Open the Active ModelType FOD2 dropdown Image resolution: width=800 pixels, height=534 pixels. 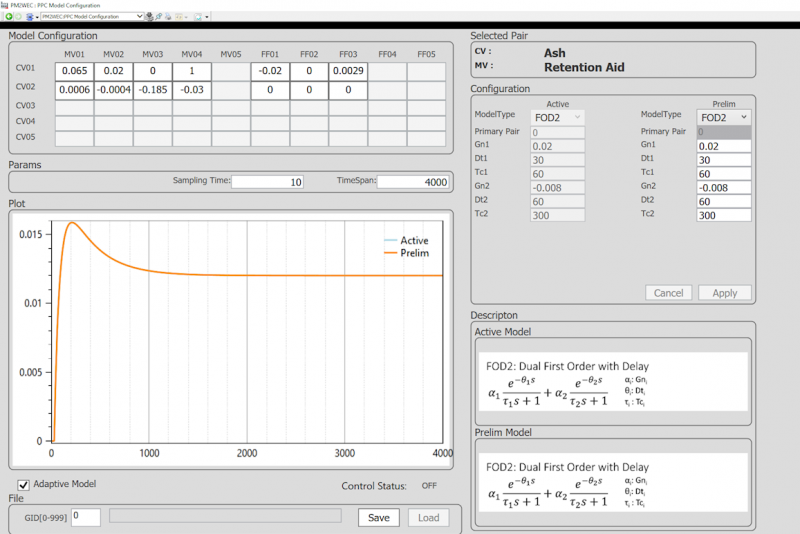tap(558, 117)
